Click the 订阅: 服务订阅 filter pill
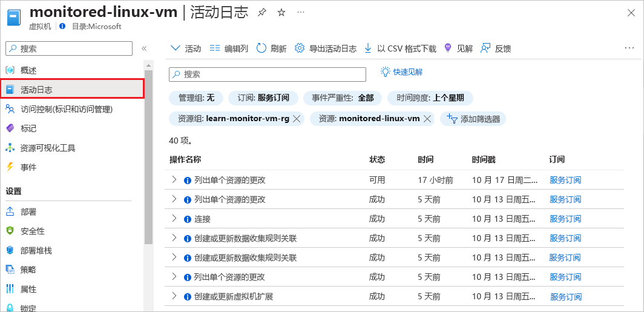Screen dimensions: 644x312 tap(263, 98)
